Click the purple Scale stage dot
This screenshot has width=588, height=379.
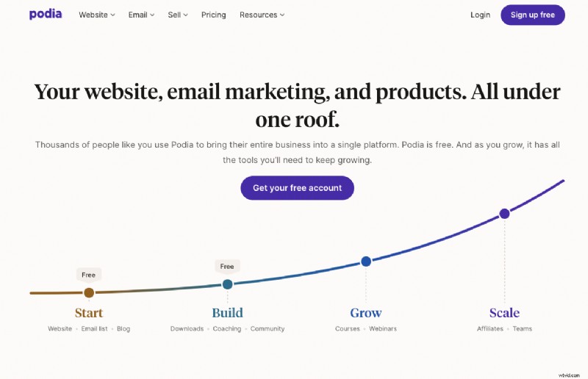click(x=504, y=214)
